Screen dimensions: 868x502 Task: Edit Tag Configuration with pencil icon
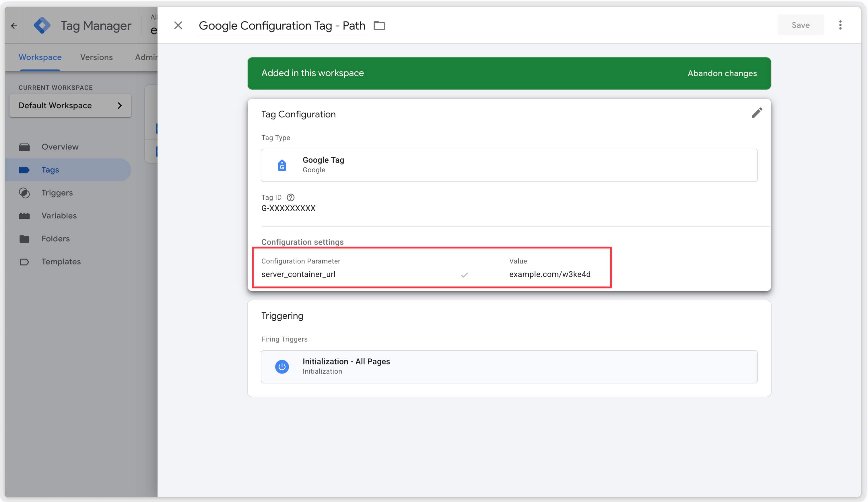[x=756, y=112]
